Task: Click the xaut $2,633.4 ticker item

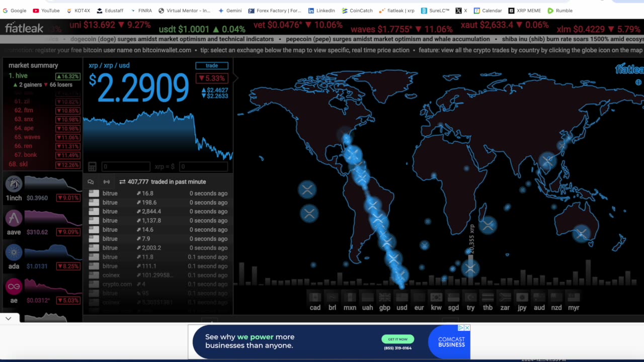Action: (505, 25)
